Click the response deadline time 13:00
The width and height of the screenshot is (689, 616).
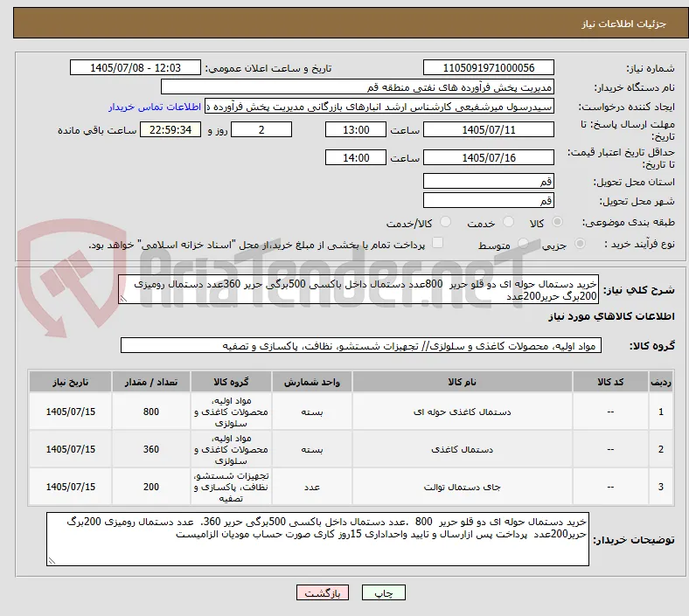356,129
